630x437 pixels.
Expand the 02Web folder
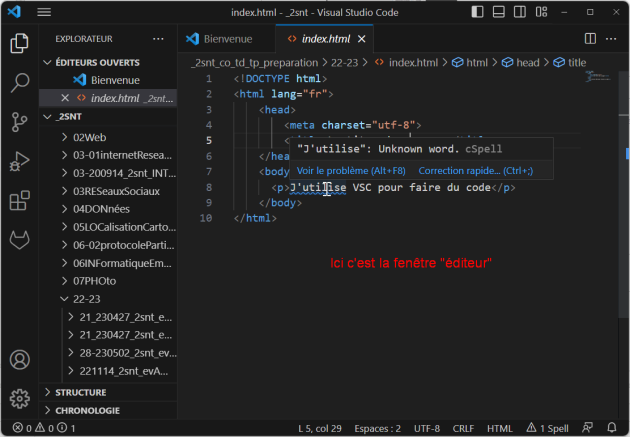coord(90,136)
